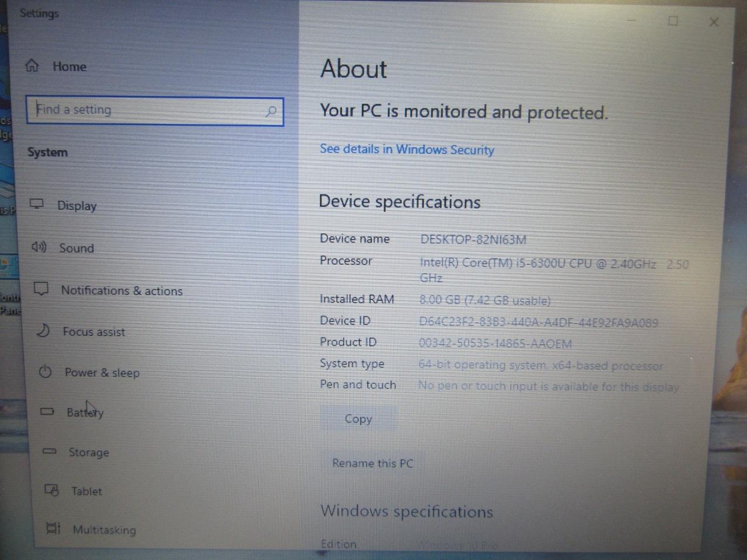The height and width of the screenshot is (560, 747).
Task: Open Focus assist settings
Action: 93,331
